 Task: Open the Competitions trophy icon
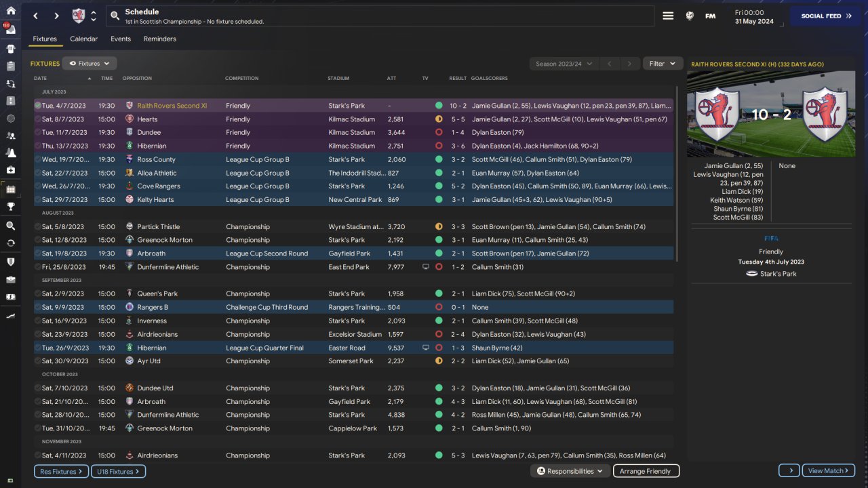point(10,207)
